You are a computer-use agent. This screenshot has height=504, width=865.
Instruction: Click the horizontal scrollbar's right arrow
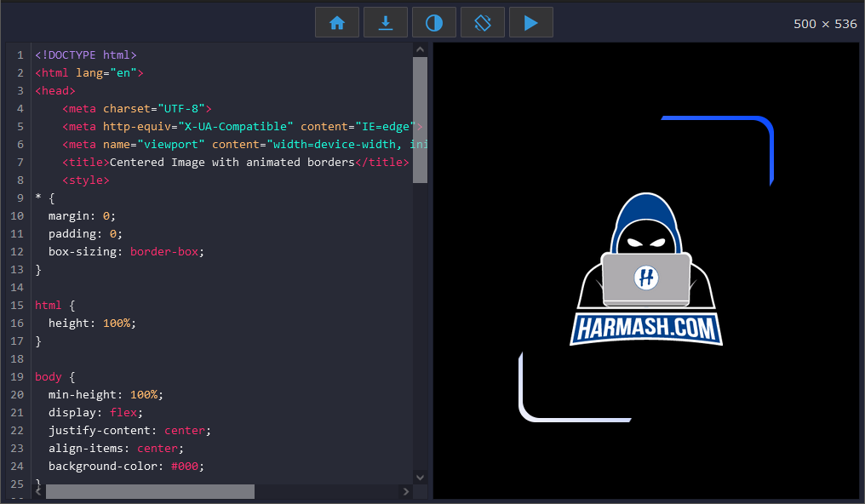click(x=406, y=492)
